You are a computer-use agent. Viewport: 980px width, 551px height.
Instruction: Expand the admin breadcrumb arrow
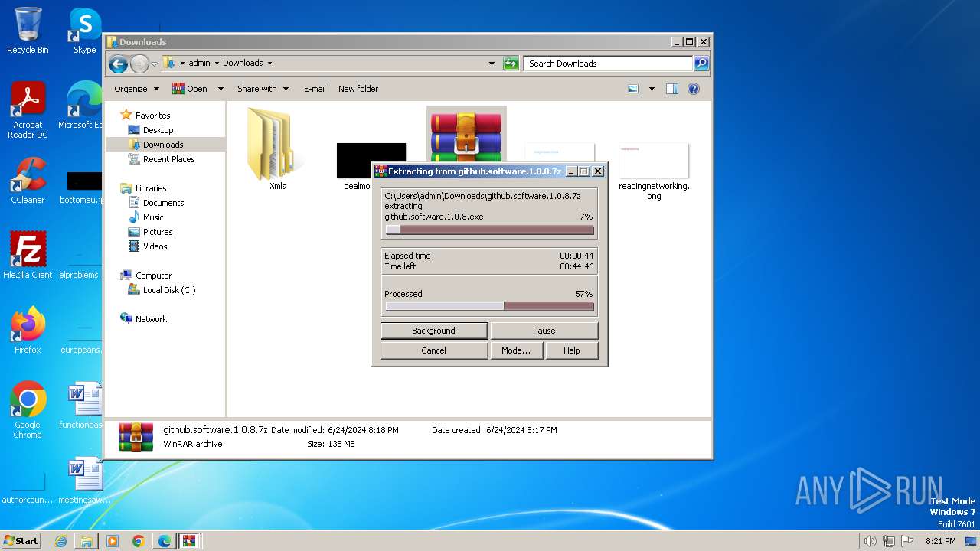click(x=217, y=64)
